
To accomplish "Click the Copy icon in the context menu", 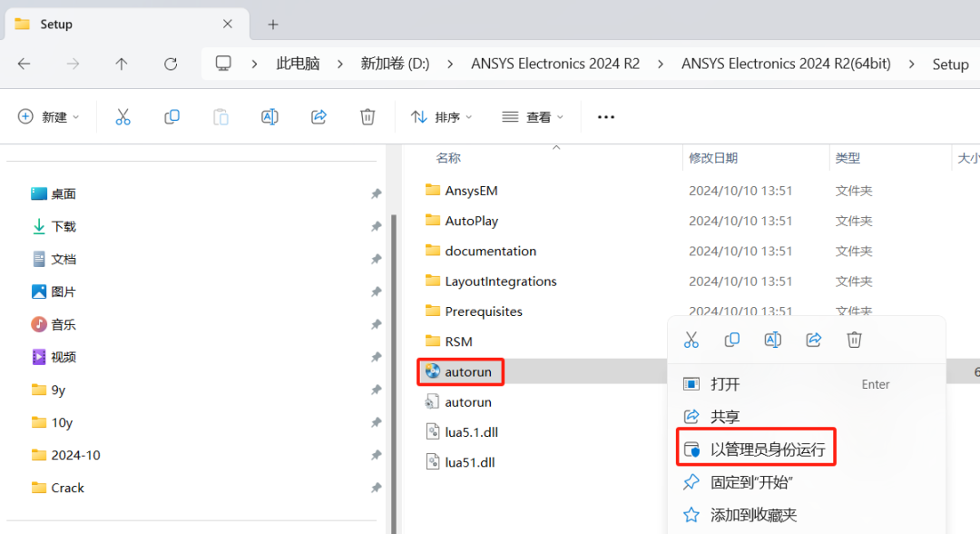I will [732, 340].
